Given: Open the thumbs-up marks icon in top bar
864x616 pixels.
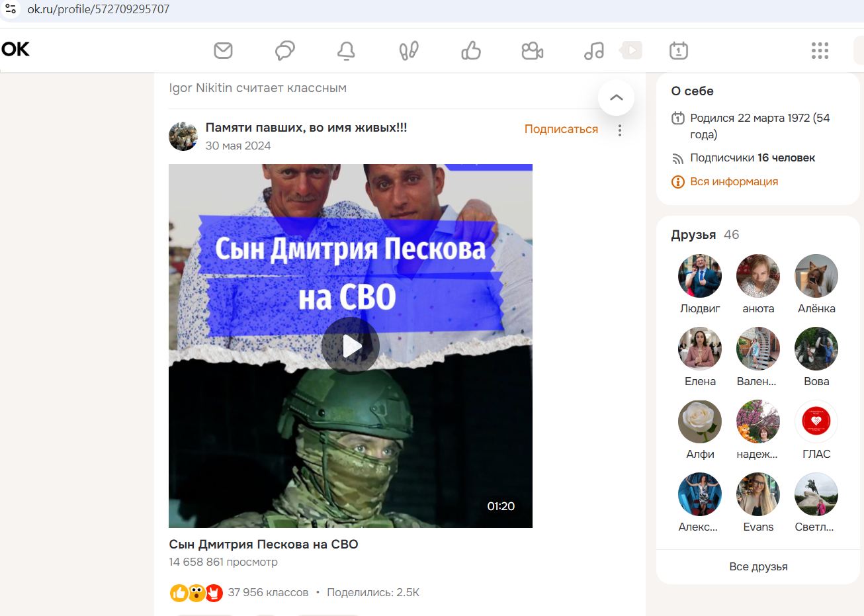Looking at the screenshot, I should [x=471, y=50].
